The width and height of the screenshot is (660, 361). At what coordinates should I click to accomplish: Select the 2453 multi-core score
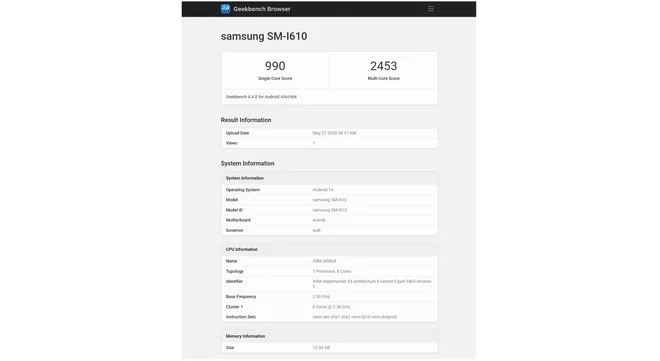pyautogui.click(x=383, y=66)
